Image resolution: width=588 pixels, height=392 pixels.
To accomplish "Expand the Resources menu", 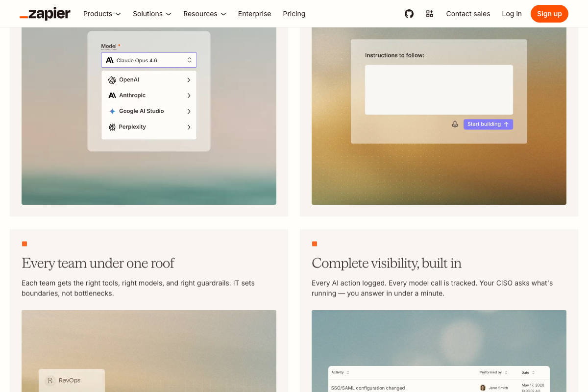I will 205,14.
